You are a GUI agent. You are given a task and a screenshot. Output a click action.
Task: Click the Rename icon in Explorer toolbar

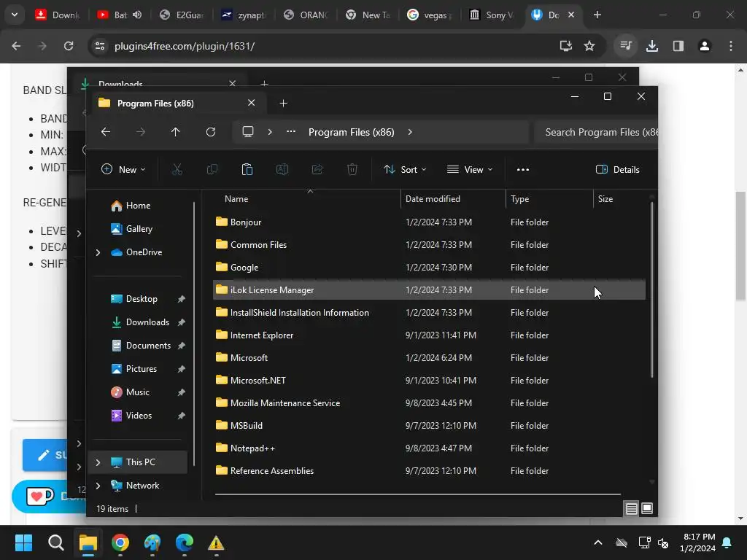(282, 169)
